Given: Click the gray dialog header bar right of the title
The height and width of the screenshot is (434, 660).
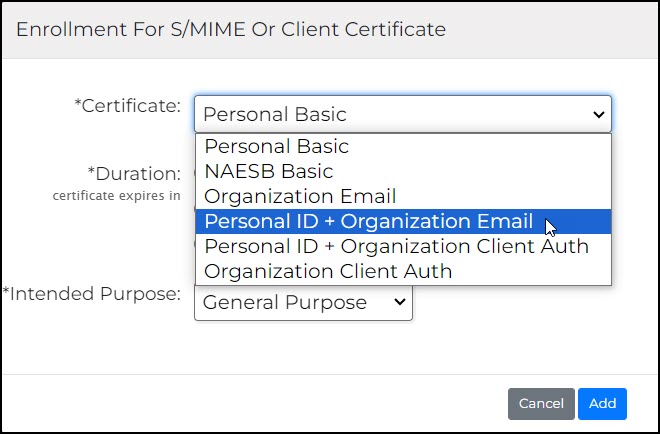Looking at the screenshot, I should [551, 29].
